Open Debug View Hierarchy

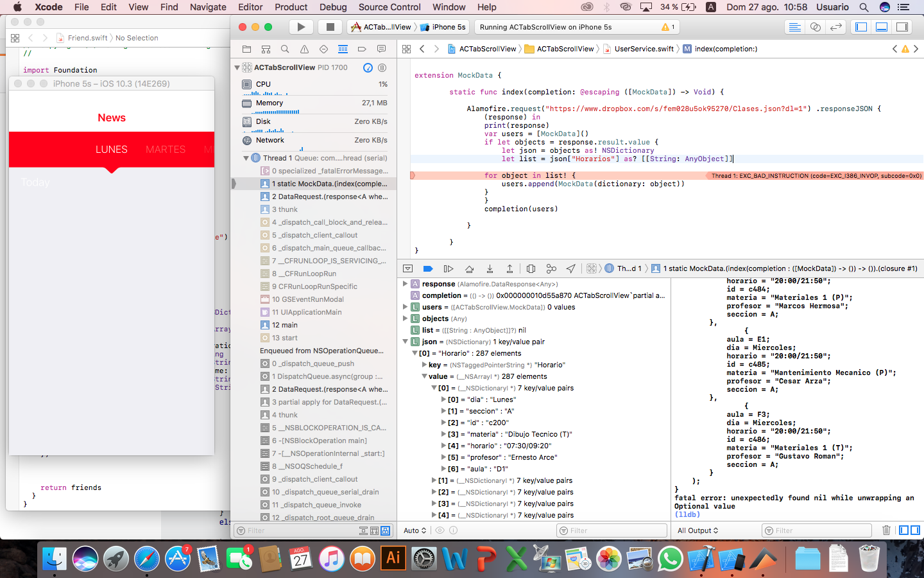tap(531, 268)
